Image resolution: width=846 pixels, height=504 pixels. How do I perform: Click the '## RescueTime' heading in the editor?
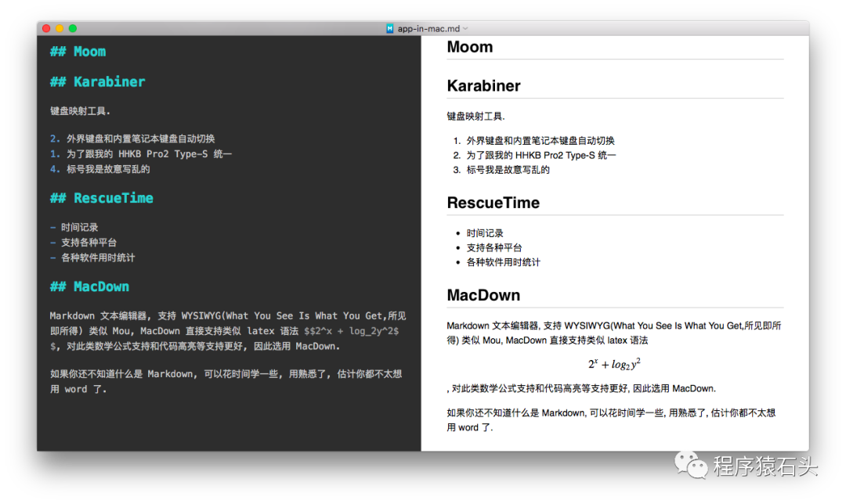101,198
